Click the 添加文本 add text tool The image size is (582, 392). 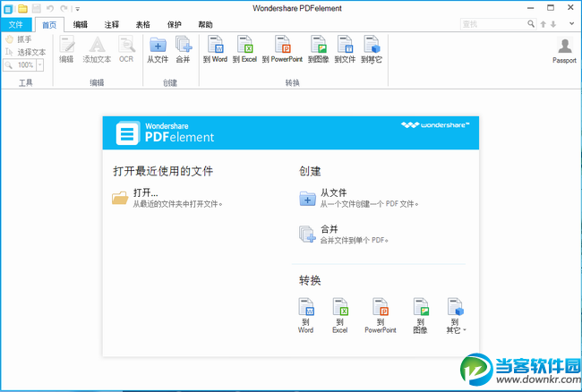[97, 49]
